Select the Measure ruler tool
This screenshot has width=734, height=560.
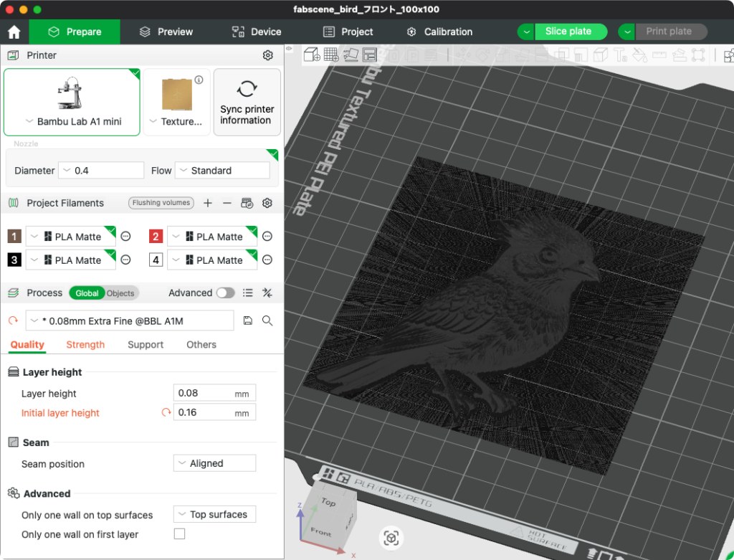tap(659, 55)
